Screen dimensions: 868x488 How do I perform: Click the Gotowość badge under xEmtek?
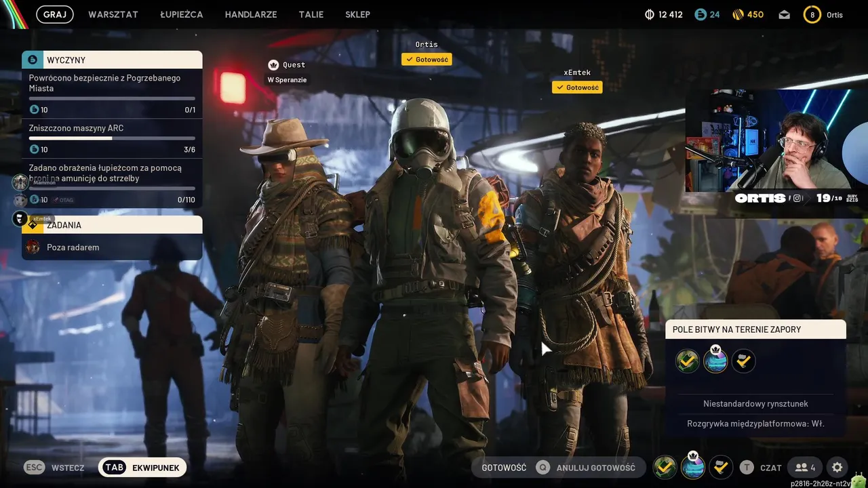577,87
